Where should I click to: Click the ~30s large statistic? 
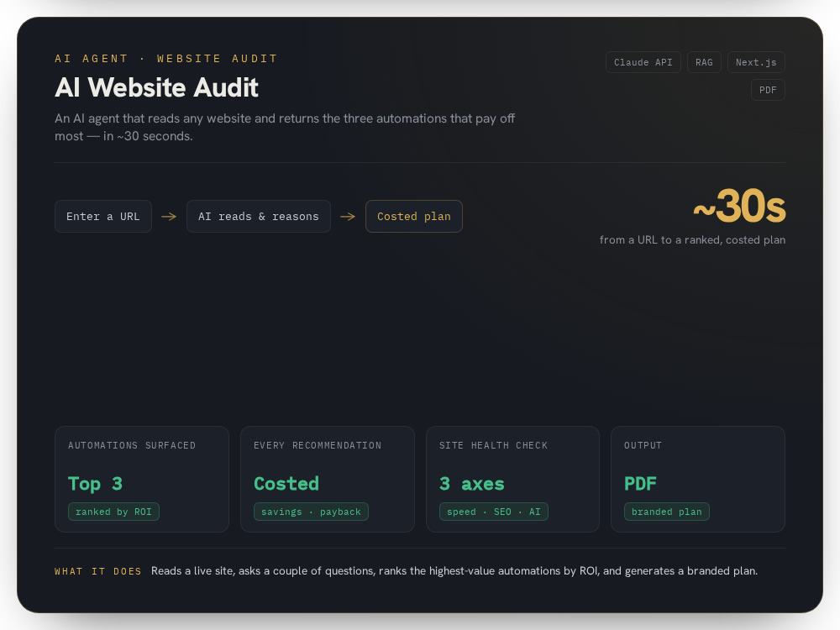point(739,206)
